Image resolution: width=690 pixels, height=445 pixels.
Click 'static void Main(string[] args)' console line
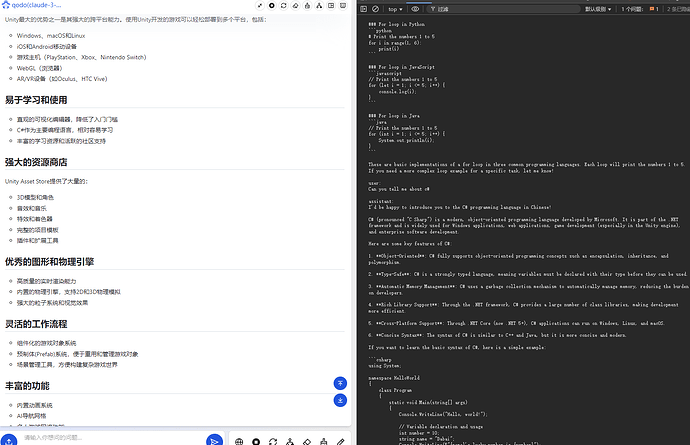pyautogui.click(x=428, y=402)
